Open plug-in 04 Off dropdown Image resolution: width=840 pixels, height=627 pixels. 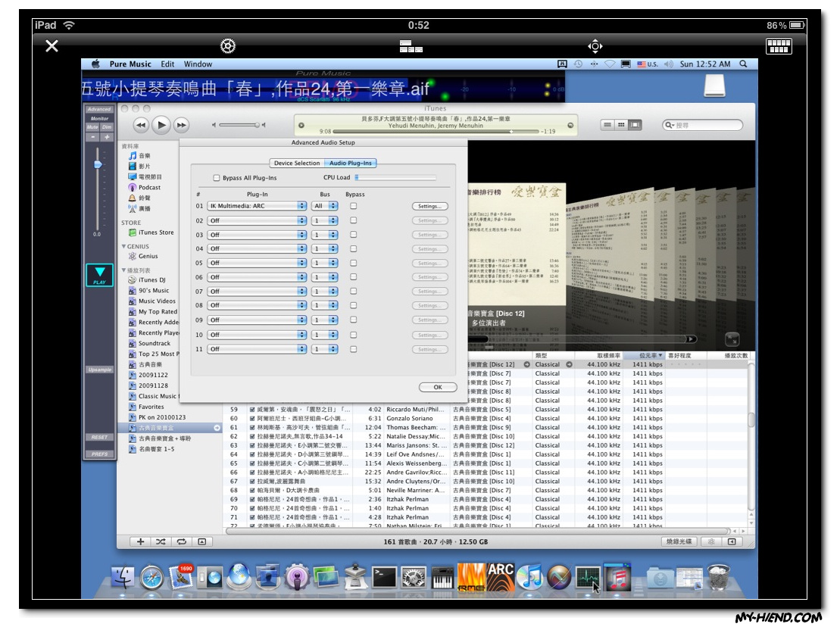pyautogui.click(x=257, y=249)
